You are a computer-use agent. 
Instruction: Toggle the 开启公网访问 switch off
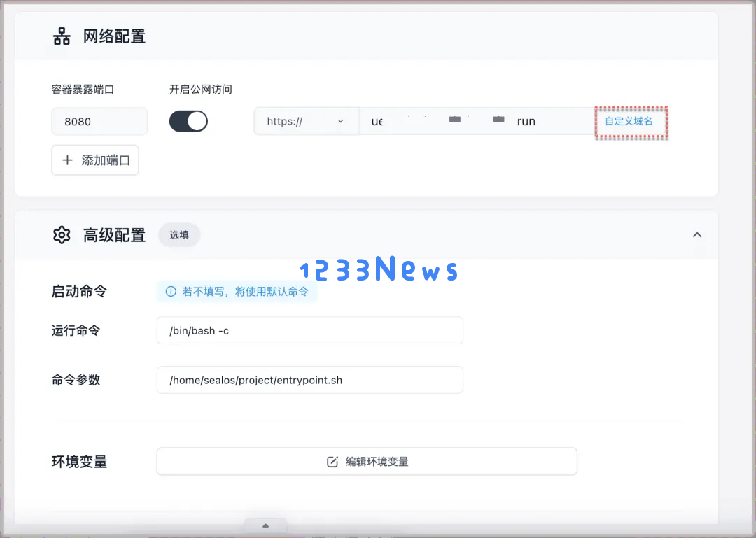188,121
